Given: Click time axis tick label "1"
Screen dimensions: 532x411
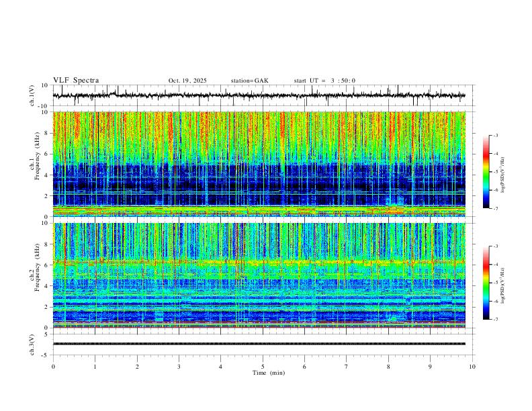Looking at the screenshot, I should [95, 367].
